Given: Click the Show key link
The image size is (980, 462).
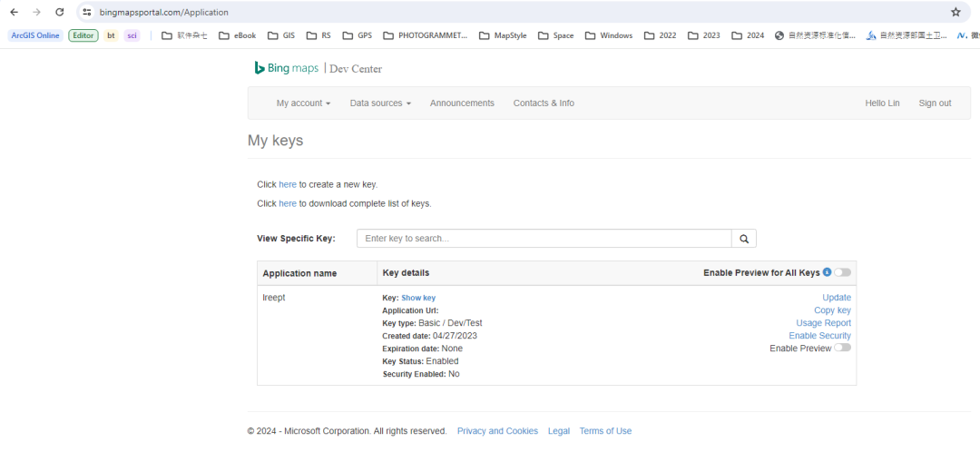Looking at the screenshot, I should 418,299.
